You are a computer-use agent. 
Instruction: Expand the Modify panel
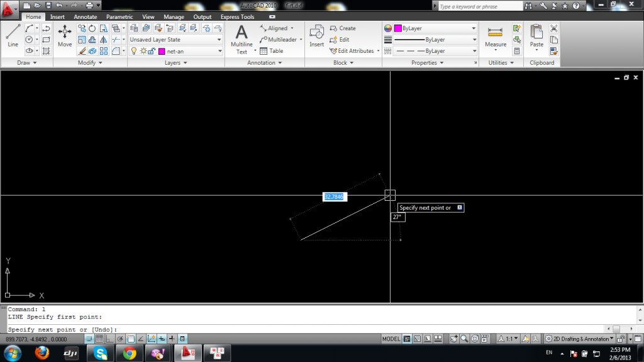click(90, 62)
